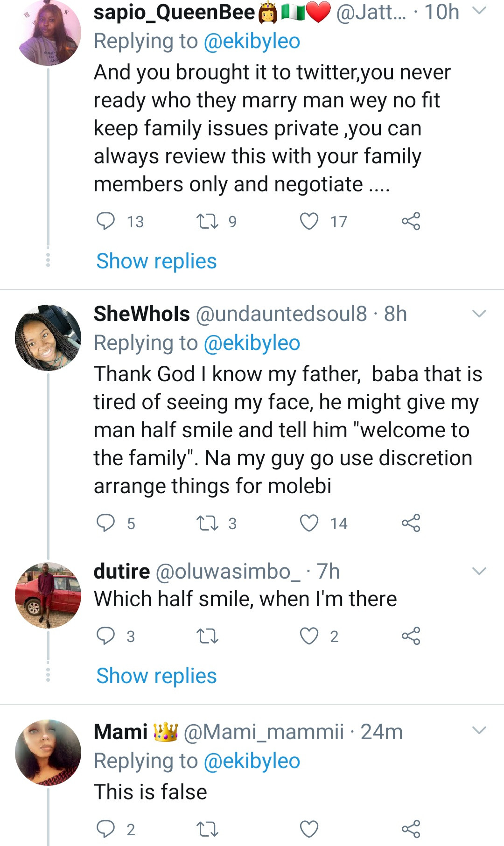Open @ekibyleo mention in SheWhoIs's reply

click(x=252, y=343)
